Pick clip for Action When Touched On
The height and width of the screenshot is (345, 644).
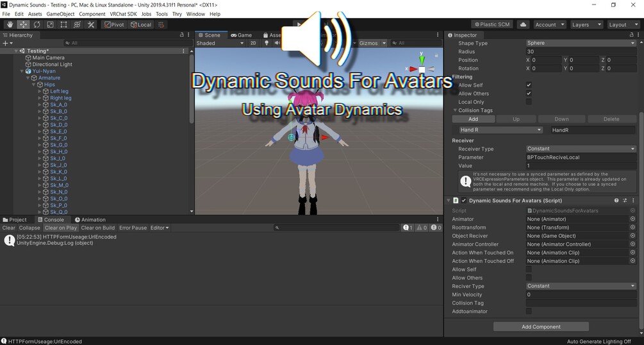tap(632, 253)
